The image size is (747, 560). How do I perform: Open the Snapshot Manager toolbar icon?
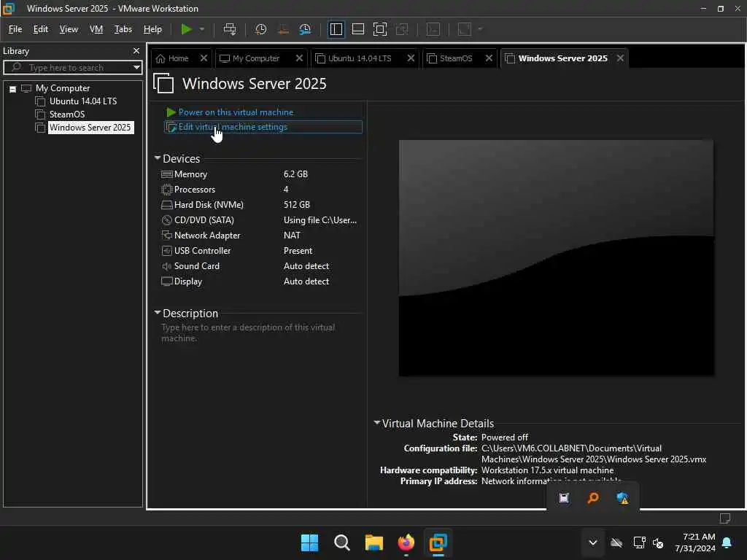[x=305, y=29]
